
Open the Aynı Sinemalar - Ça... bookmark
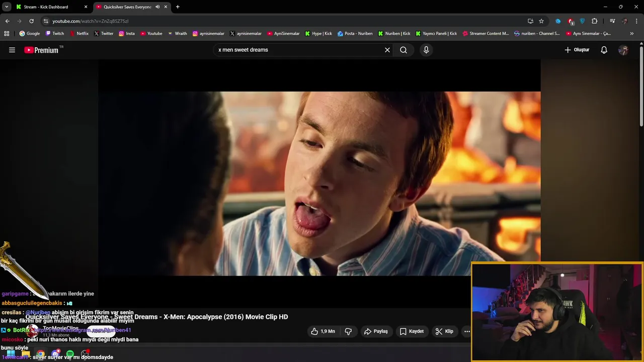pyautogui.click(x=588, y=34)
